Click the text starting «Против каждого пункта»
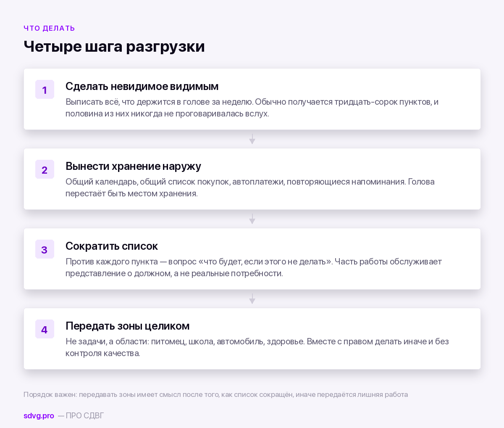The image size is (504, 428). 254,267
